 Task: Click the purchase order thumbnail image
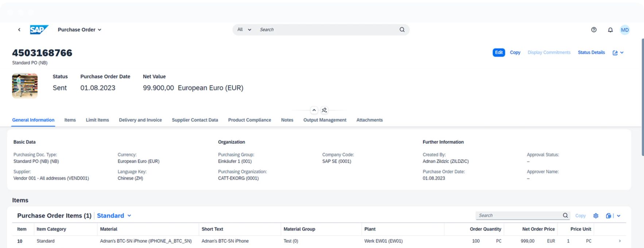tap(25, 86)
